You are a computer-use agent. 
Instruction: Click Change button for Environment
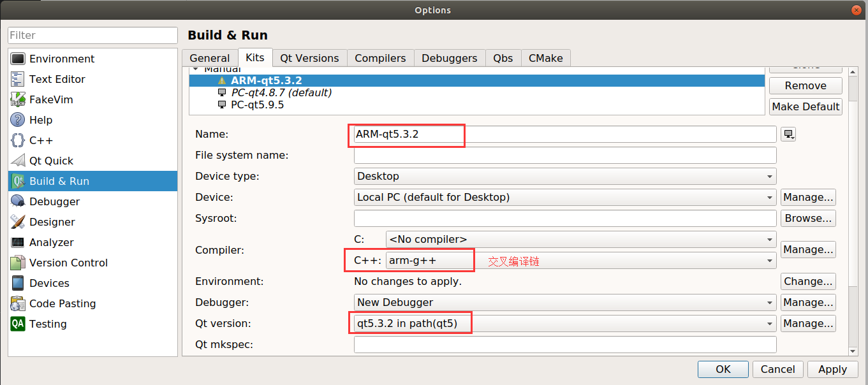point(808,281)
